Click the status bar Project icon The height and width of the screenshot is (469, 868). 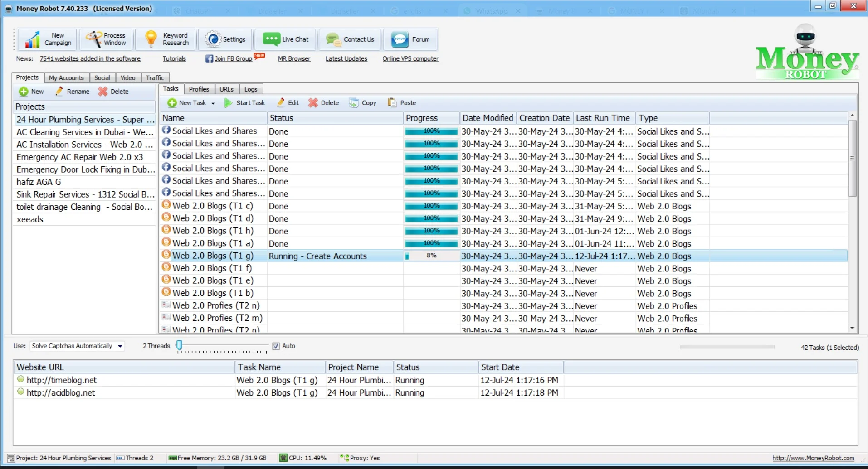pos(11,458)
